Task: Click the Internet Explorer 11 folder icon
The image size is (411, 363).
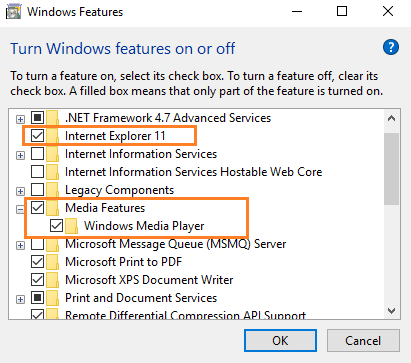Action: click(53, 136)
